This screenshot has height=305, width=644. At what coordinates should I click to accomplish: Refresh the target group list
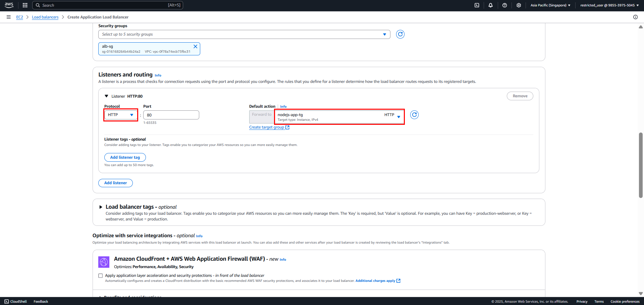[414, 115]
